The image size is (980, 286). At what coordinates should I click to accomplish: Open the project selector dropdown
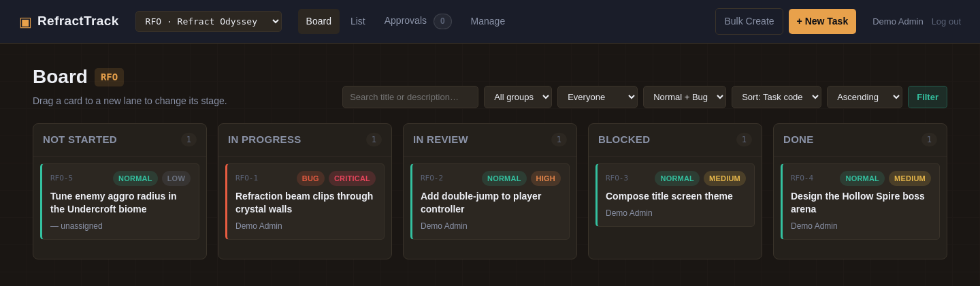(208, 21)
